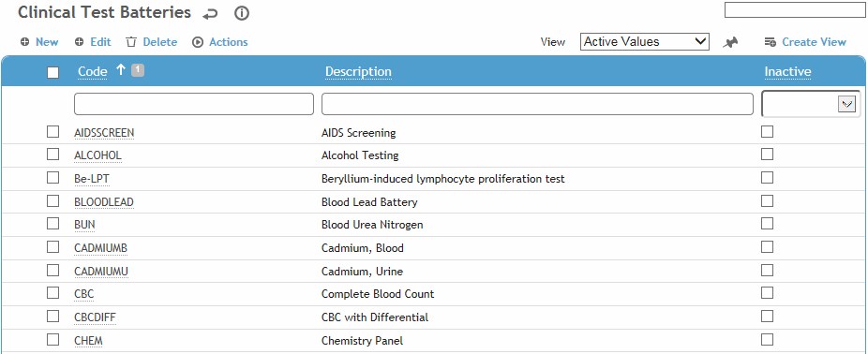Click the Delete trash icon

tap(130, 42)
